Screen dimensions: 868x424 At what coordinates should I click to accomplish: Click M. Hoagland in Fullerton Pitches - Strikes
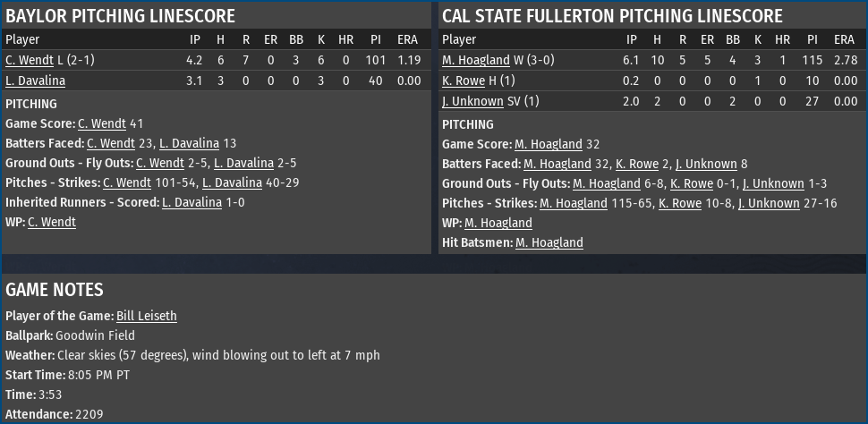(x=574, y=203)
